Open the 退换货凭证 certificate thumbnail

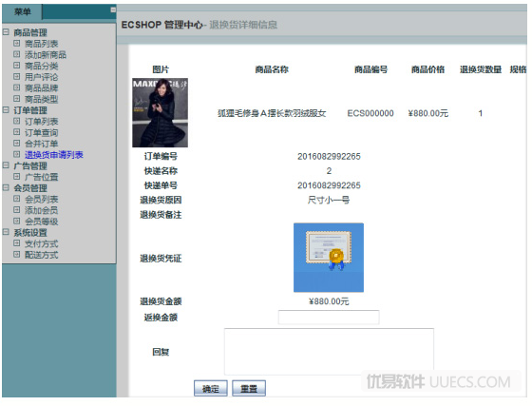point(329,258)
